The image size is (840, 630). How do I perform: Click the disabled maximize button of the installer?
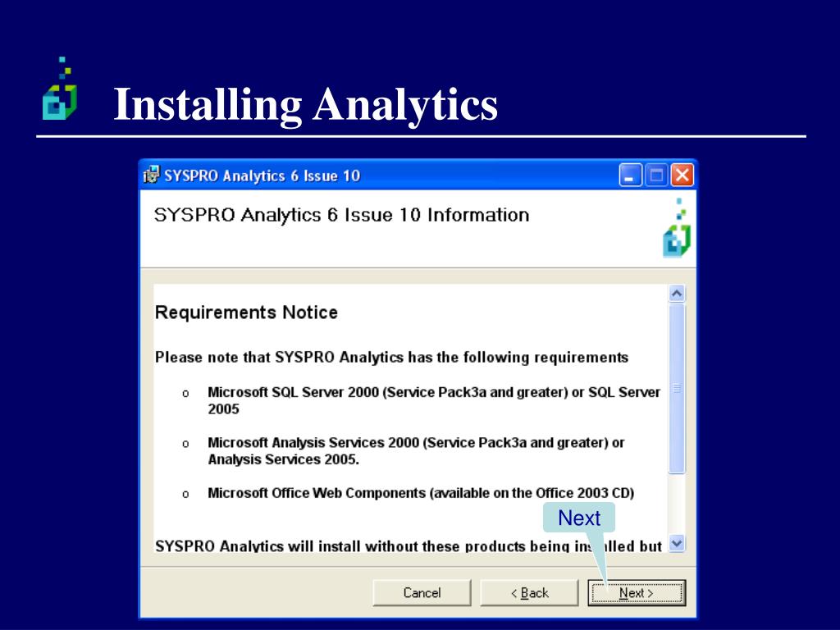click(x=656, y=176)
